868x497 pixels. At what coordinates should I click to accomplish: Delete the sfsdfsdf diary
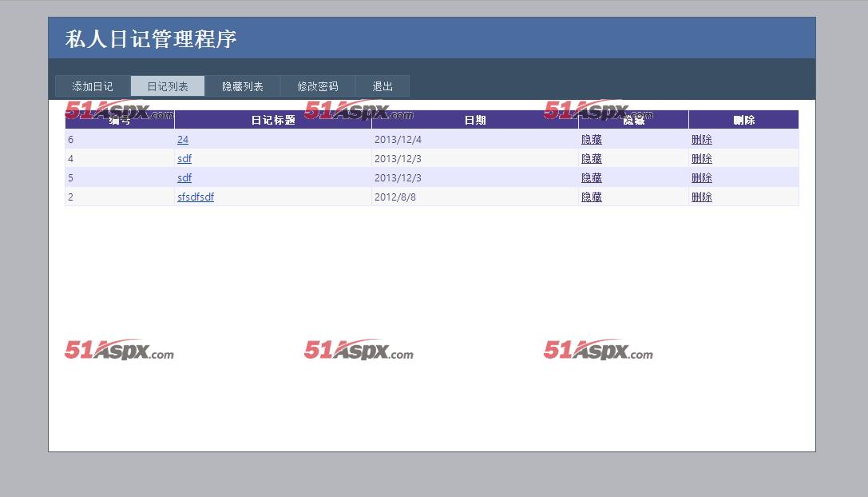(701, 197)
